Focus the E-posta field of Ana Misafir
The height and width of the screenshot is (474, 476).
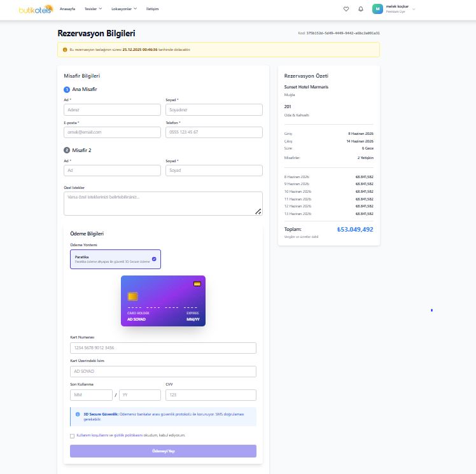112,132
